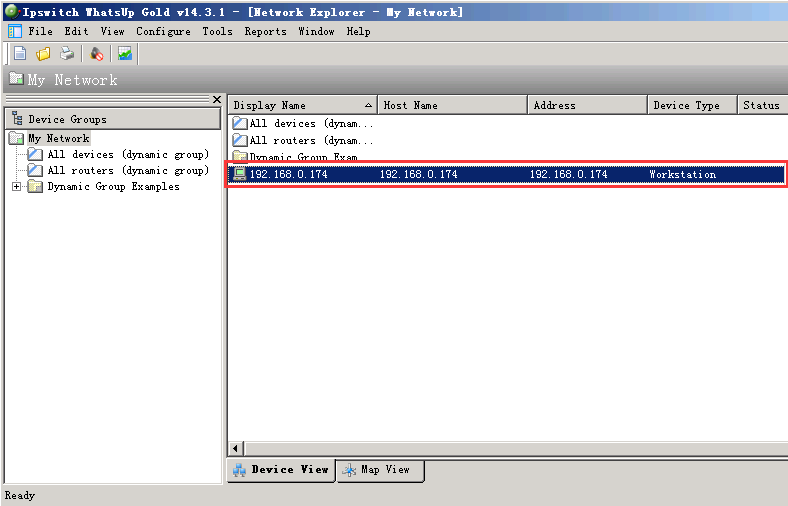The width and height of the screenshot is (788, 506).
Task: Click the chart report toolbar icon
Action: click(x=125, y=54)
